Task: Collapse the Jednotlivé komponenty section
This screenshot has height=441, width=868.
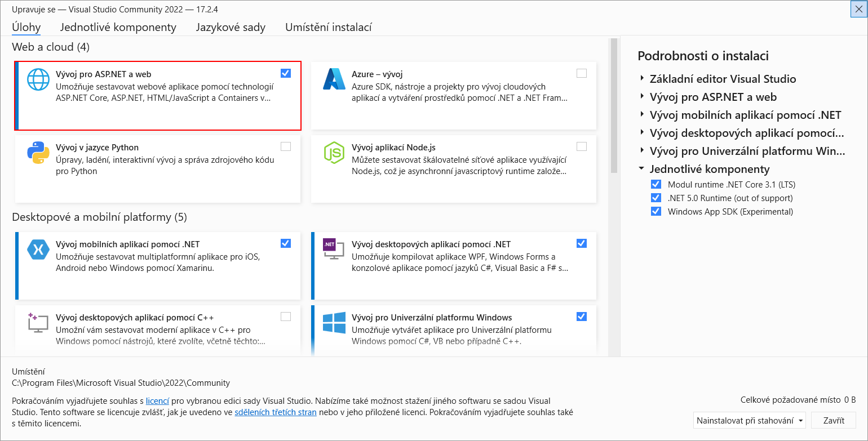Action: coord(642,169)
